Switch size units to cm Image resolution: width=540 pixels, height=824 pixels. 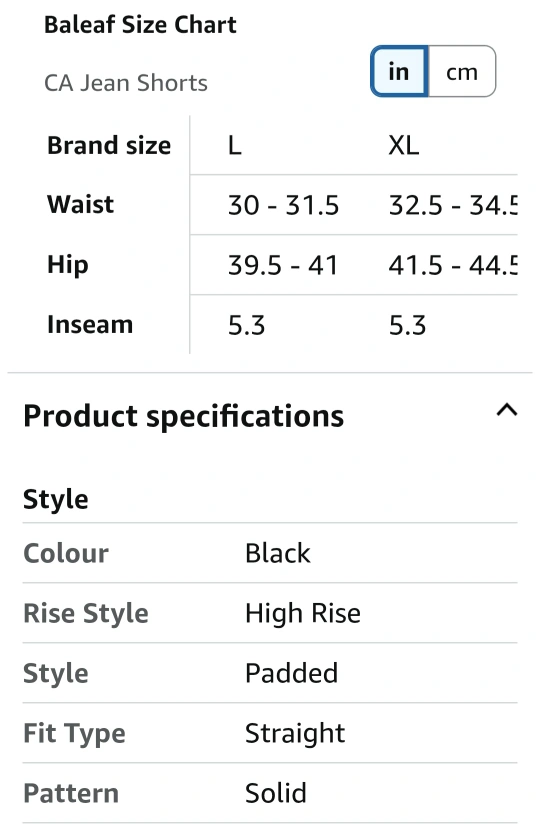[x=462, y=71]
